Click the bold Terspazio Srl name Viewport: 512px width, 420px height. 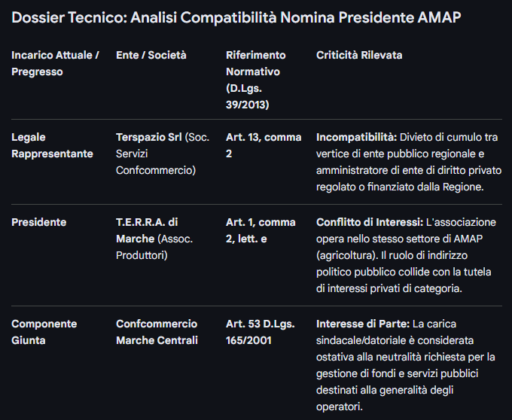pyautogui.click(x=149, y=137)
